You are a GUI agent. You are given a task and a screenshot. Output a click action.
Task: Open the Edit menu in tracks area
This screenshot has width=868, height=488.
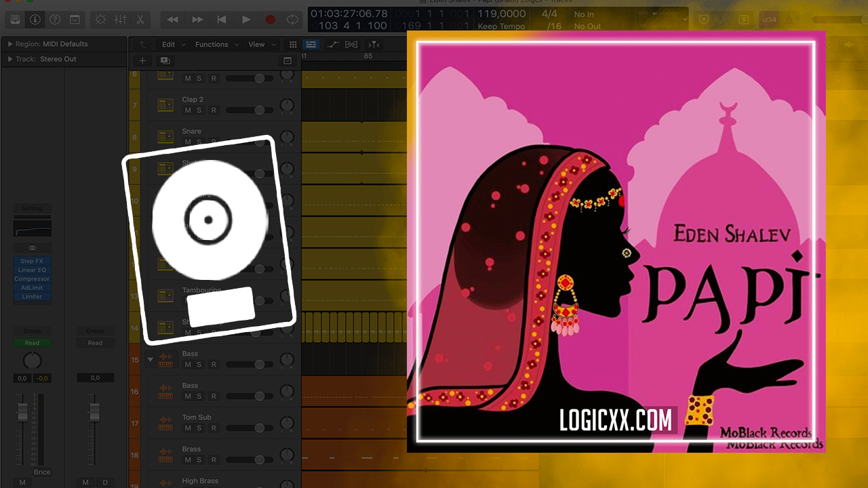172,45
